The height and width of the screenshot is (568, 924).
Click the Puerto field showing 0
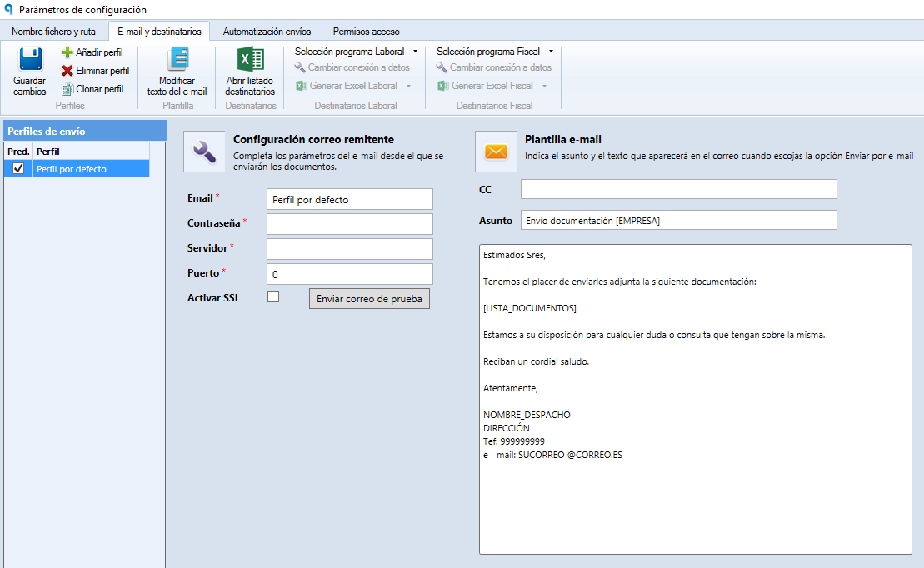point(350,274)
